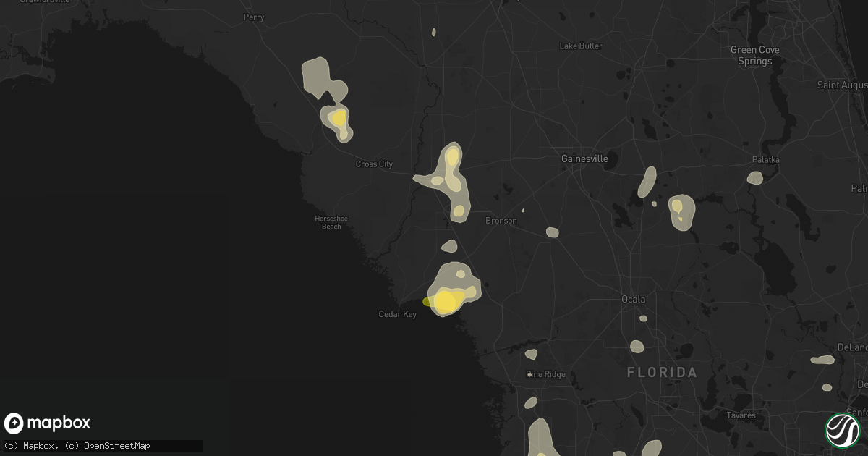Select the Pine Ridge label

[x=548, y=375]
